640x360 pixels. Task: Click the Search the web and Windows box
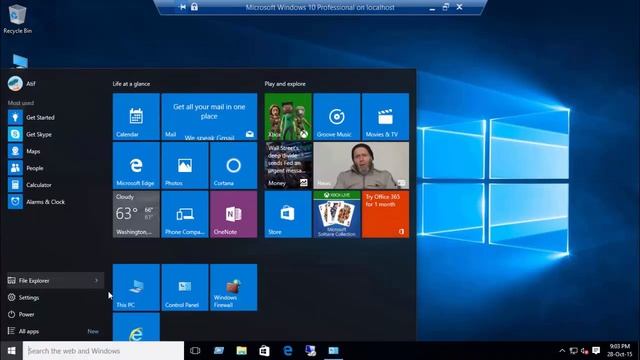(103, 351)
